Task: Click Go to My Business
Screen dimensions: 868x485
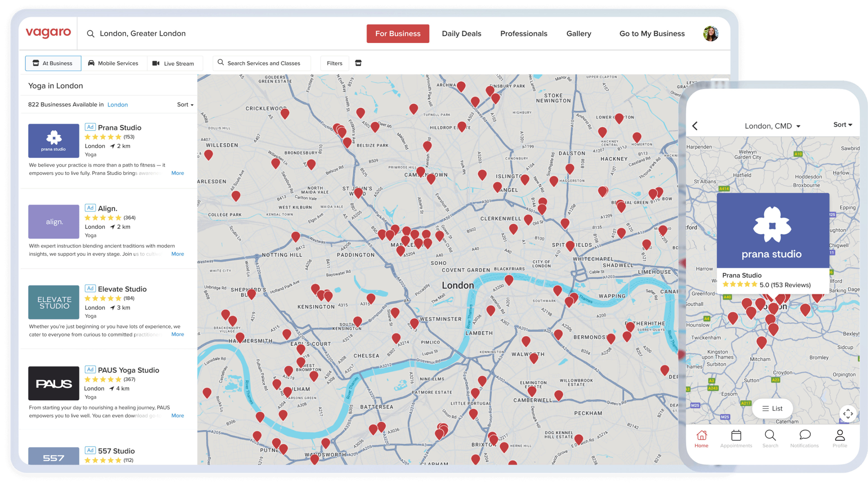Action: click(652, 34)
